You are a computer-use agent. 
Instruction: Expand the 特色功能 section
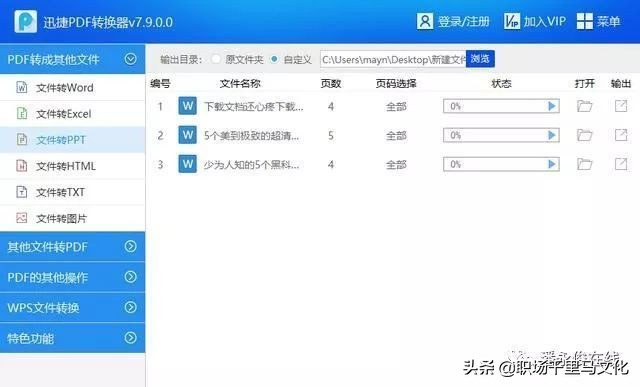pos(72,338)
